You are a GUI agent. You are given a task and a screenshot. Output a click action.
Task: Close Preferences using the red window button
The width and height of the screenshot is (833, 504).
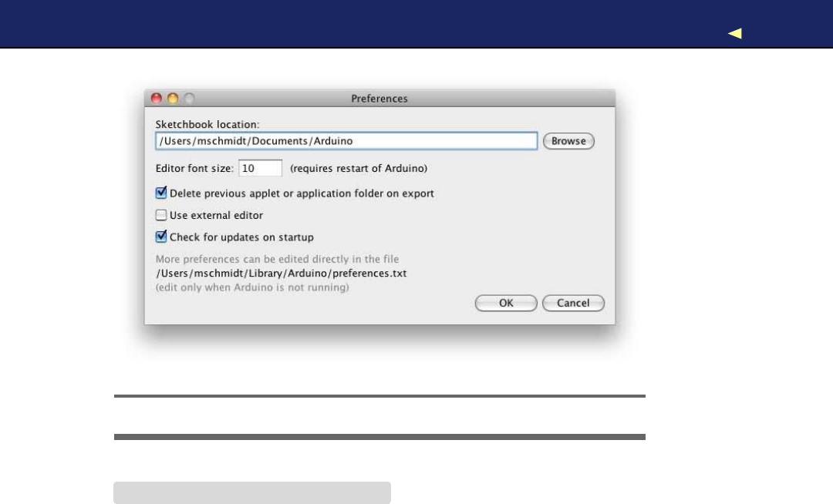(156, 98)
